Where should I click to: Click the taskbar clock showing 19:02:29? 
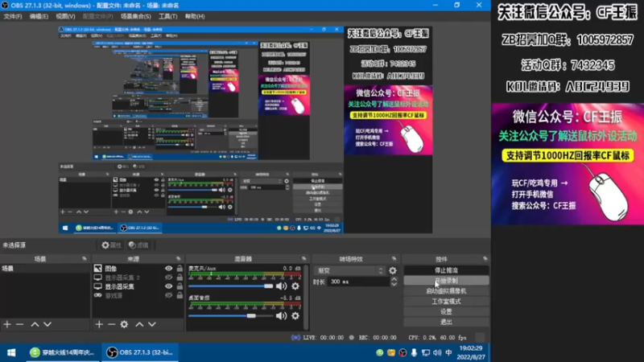click(471, 352)
